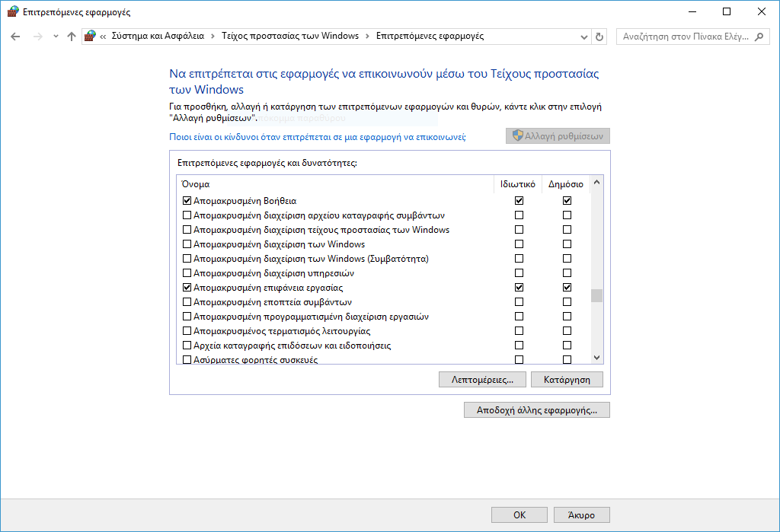Check Δημόσιο for 'Απομακρυσμένη προγραμματισμένη διαχείριση εργασιών'
Image resolution: width=780 pixels, height=532 pixels.
point(567,316)
